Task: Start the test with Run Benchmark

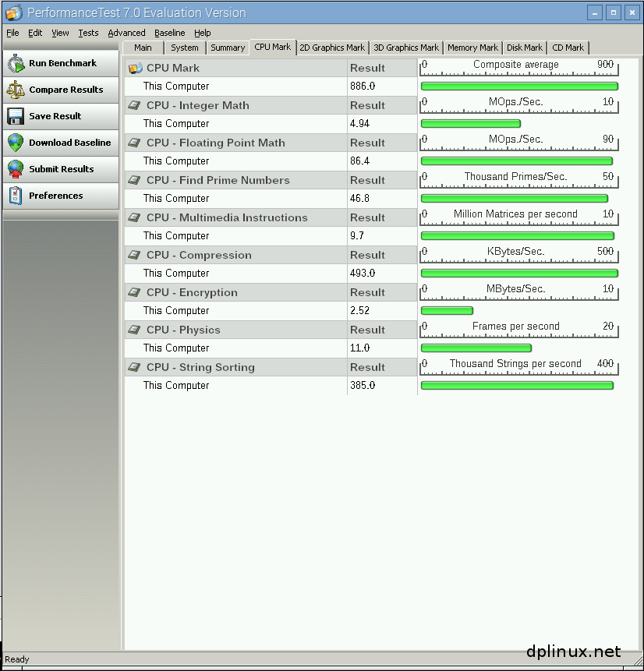Action: [x=61, y=63]
